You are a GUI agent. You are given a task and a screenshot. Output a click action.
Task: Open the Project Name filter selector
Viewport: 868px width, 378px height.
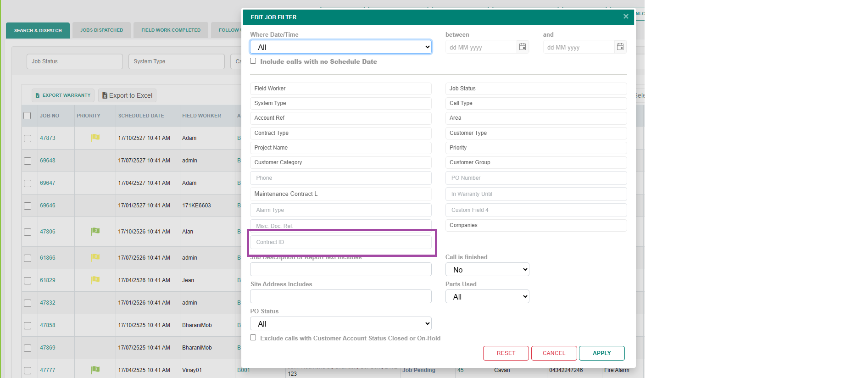341,148
